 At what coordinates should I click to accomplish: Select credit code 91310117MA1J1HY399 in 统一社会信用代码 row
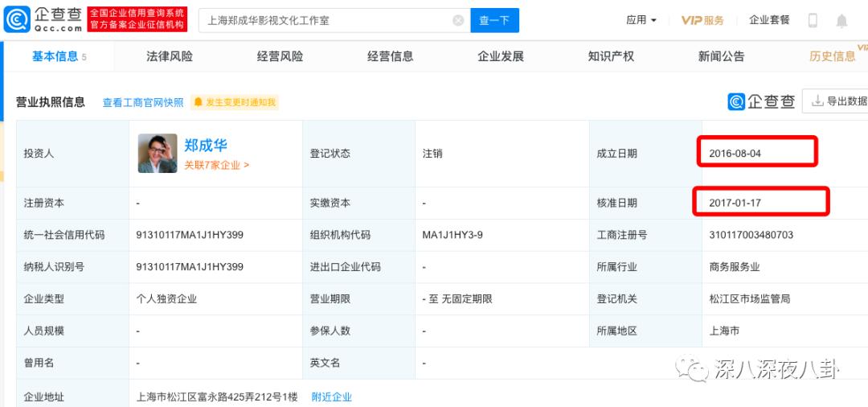tap(190, 235)
